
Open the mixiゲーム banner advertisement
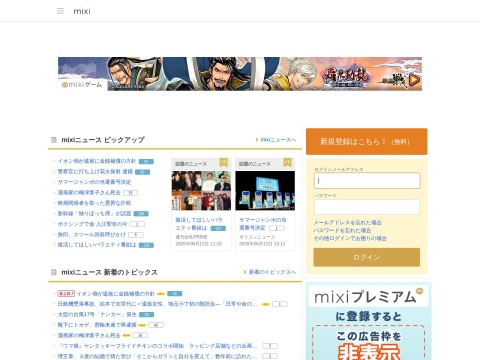coord(240,74)
